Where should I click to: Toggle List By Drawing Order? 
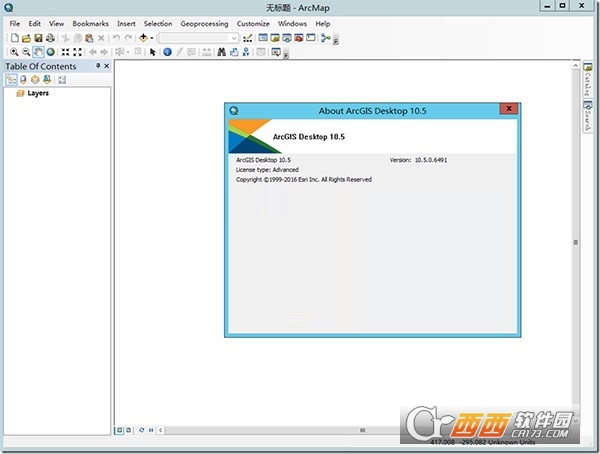(11, 80)
